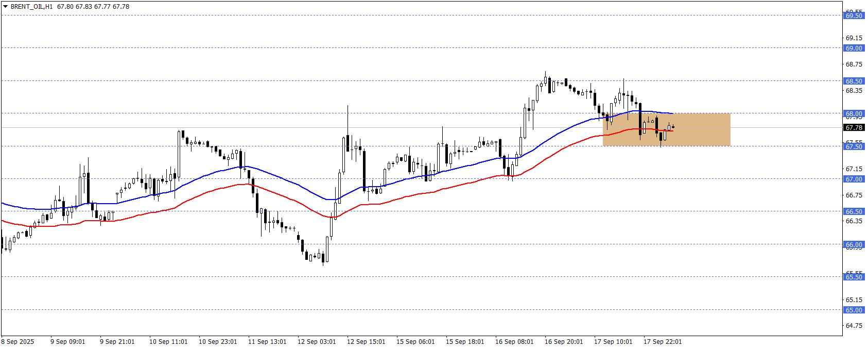The width and height of the screenshot is (868, 348).
Task: Click the 17 Sep 10:01 time label
Action: (613, 341)
